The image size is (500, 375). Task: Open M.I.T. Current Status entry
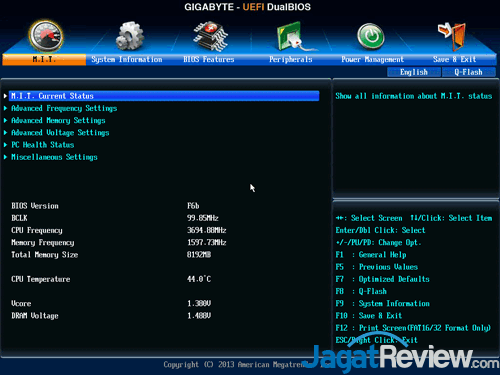pos(164,96)
